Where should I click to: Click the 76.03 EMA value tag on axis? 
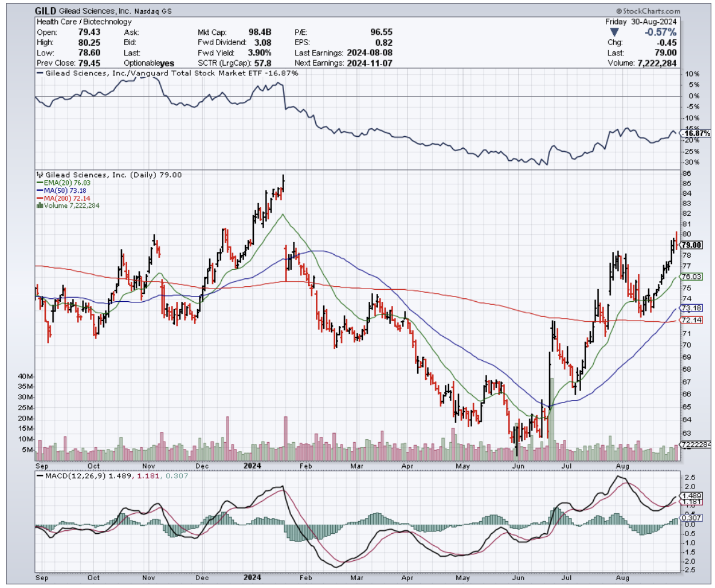click(x=690, y=277)
